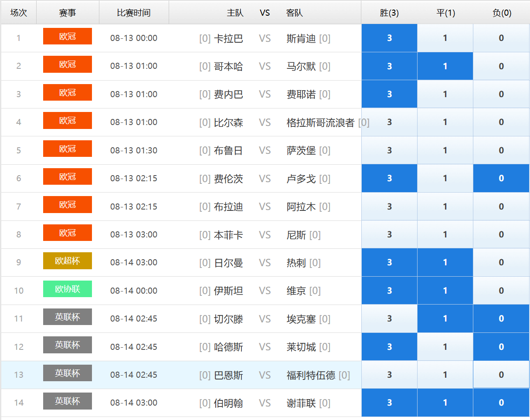The height and width of the screenshot is (420, 530).
Task: Select win (3) for 巴恩斯 vs 福利特伍德
Action: click(x=389, y=375)
